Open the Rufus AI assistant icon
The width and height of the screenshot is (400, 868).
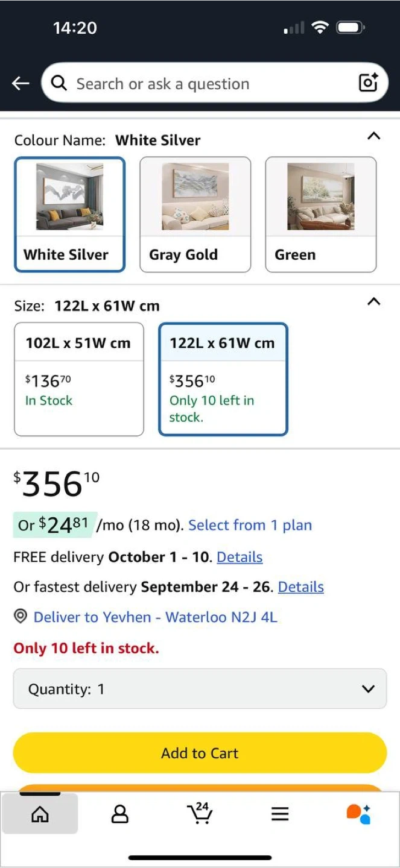tap(358, 814)
